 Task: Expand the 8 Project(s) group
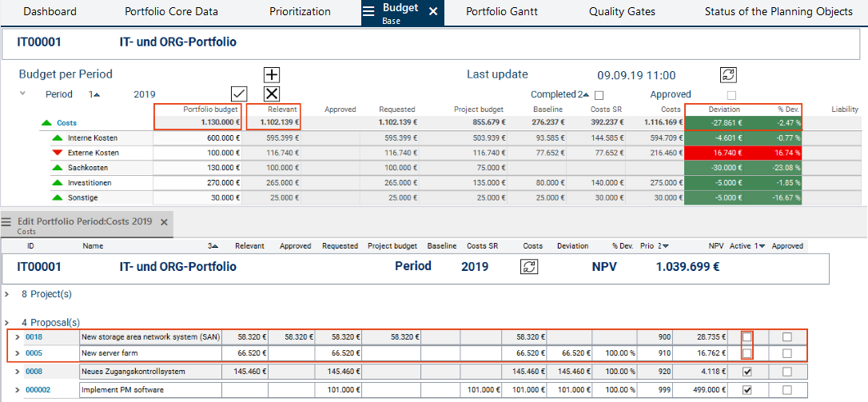(x=6, y=294)
